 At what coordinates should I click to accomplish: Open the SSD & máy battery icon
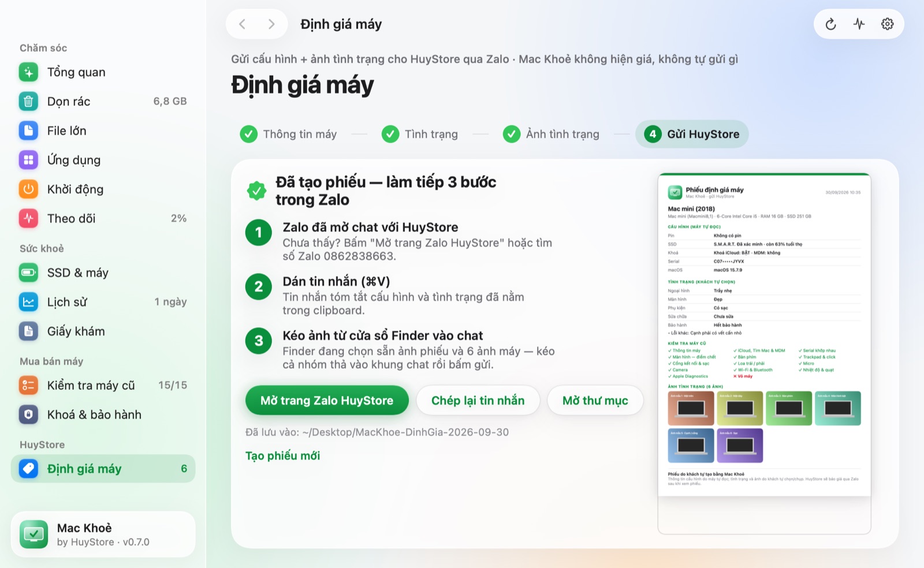(x=28, y=272)
